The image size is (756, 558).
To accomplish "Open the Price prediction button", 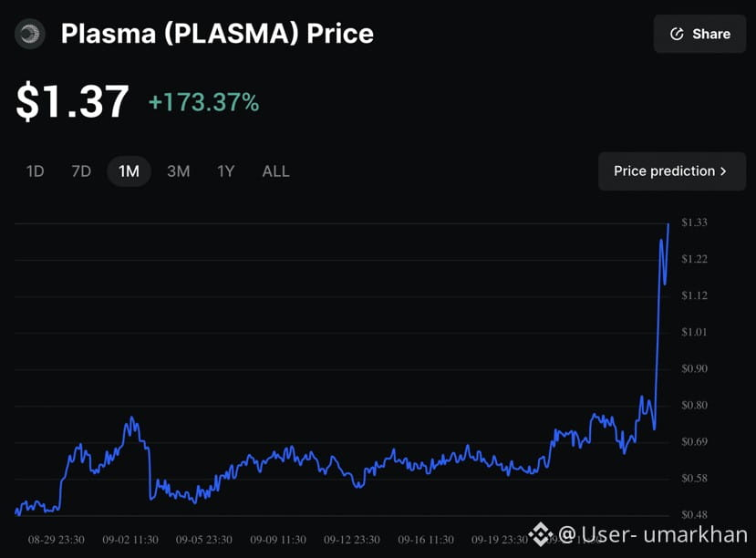I will tap(664, 171).
